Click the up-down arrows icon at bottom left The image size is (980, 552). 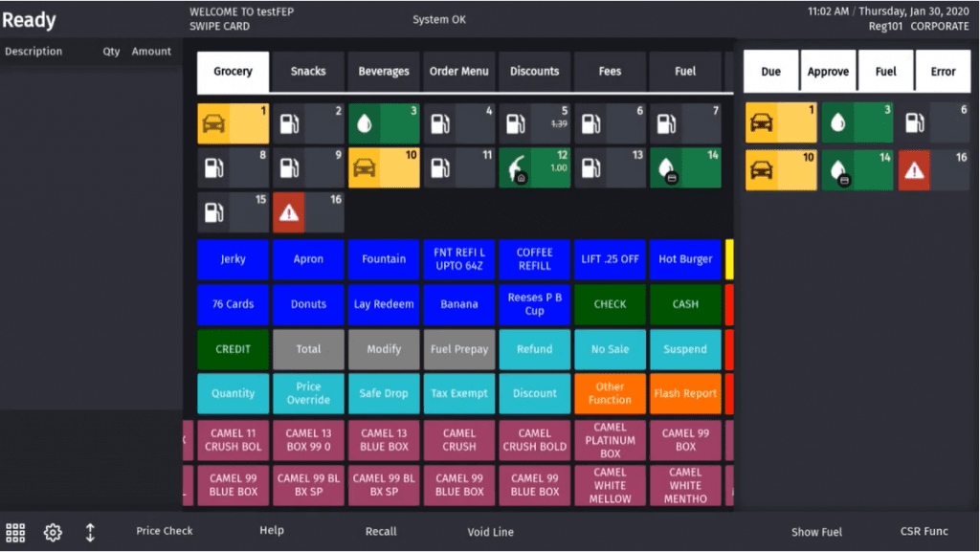pyautogui.click(x=91, y=532)
